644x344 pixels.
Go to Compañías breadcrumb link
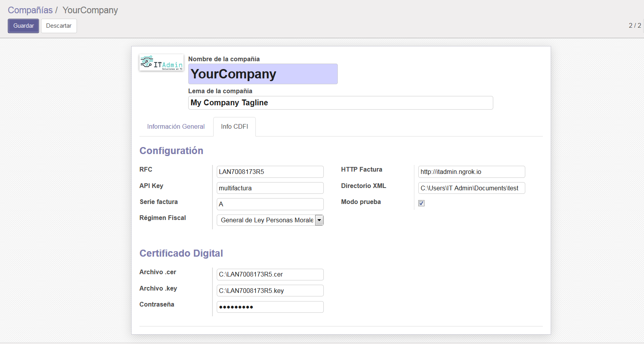[30, 10]
